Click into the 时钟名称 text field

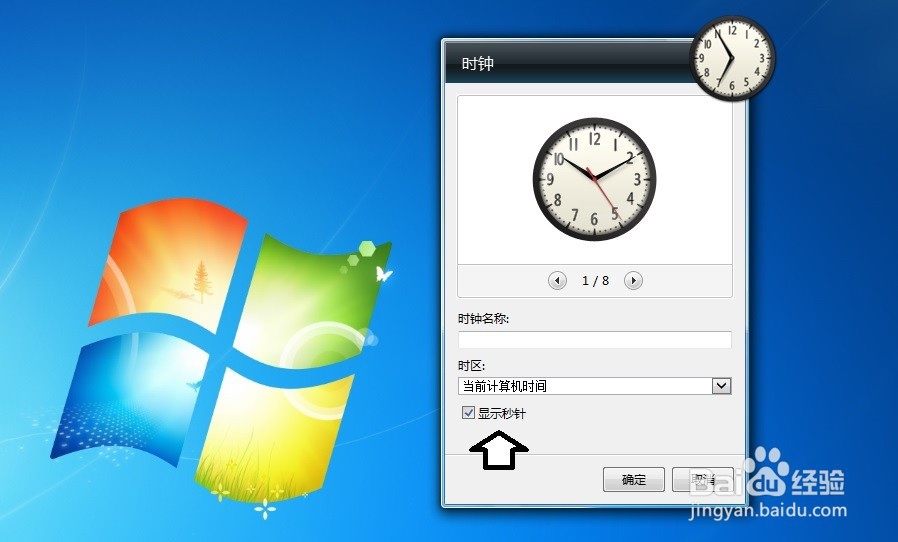pos(594,339)
